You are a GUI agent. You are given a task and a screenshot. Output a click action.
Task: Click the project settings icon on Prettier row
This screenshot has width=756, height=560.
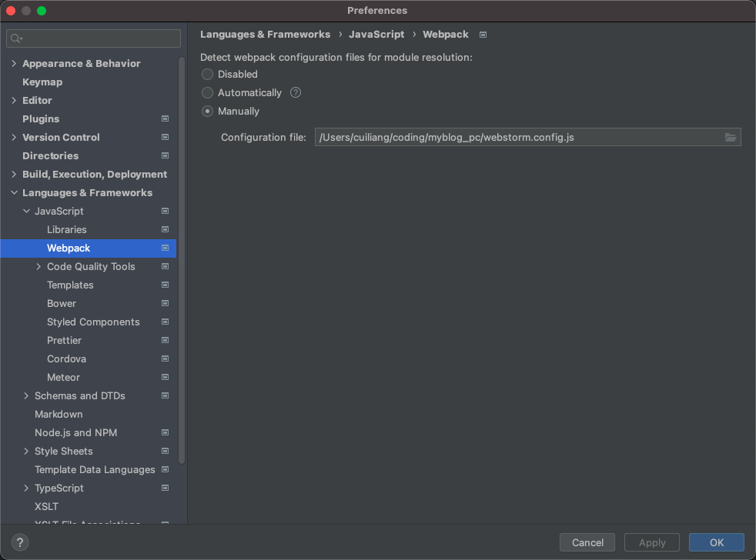[x=165, y=340]
